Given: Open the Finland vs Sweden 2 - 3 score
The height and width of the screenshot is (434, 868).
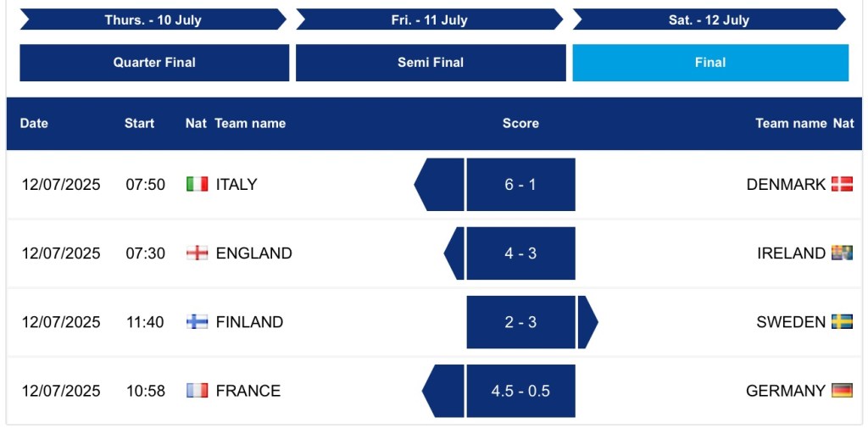Looking at the screenshot, I should point(520,322).
